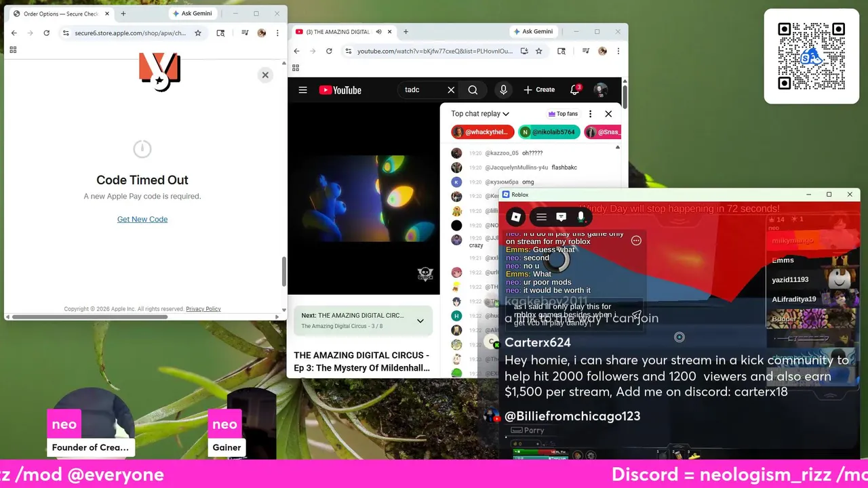Open YouTube Create menu
868x488 pixels.
[x=540, y=89]
